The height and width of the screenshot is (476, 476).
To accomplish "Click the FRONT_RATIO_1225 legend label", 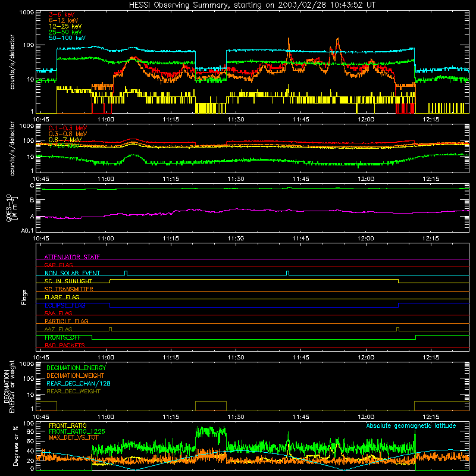I will coord(77,431).
